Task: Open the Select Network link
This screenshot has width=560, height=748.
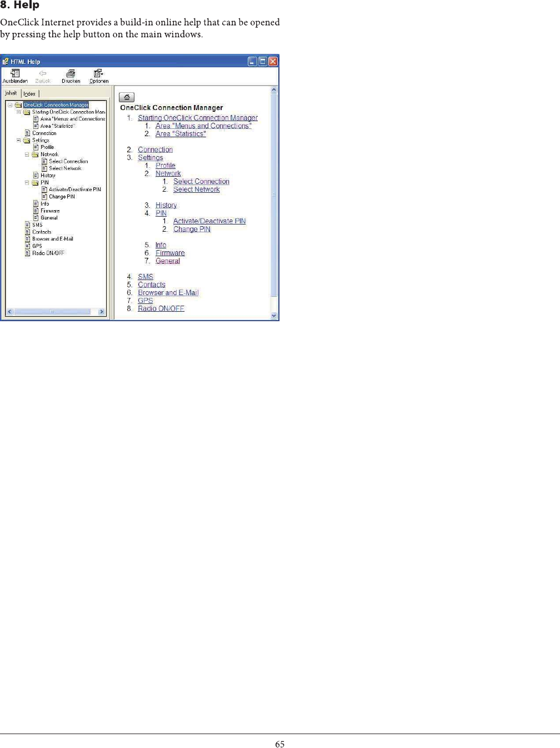Action: coord(197,190)
